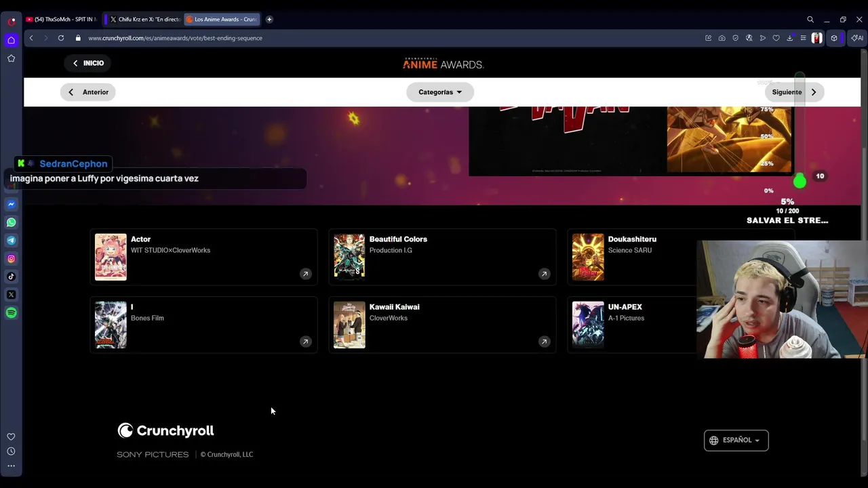Image resolution: width=868 pixels, height=488 pixels.
Task: Switch to the Chifu Krz en X tab
Action: pyautogui.click(x=143, y=20)
